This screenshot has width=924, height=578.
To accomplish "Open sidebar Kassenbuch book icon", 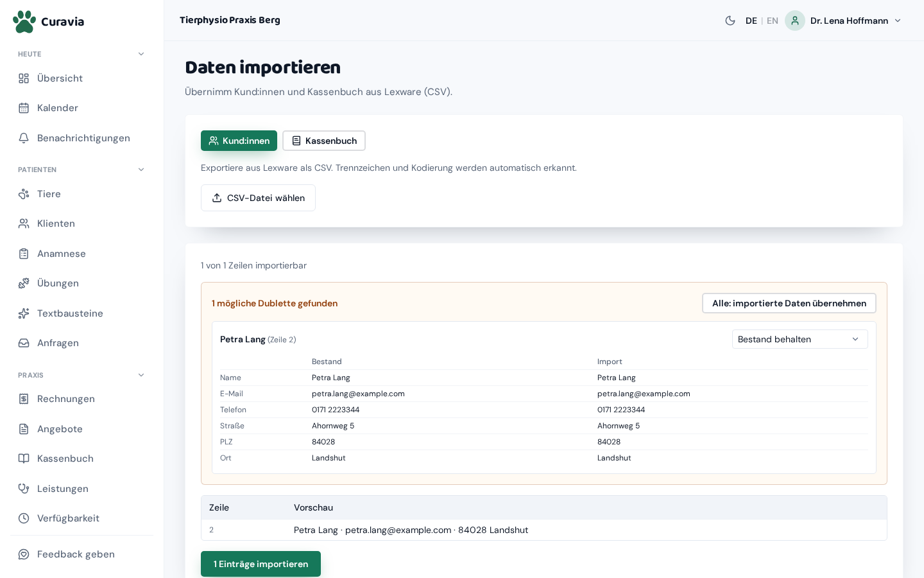I will (x=24, y=459).
